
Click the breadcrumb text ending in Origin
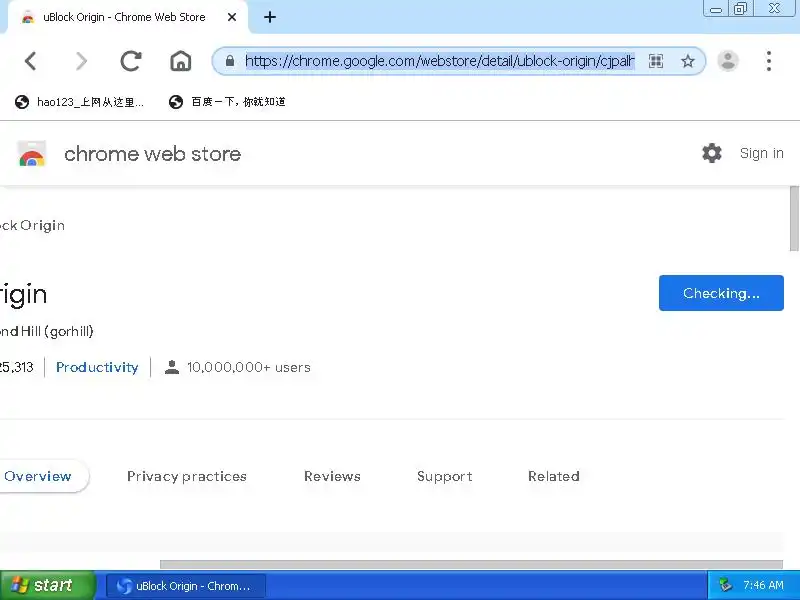point(32,226)
